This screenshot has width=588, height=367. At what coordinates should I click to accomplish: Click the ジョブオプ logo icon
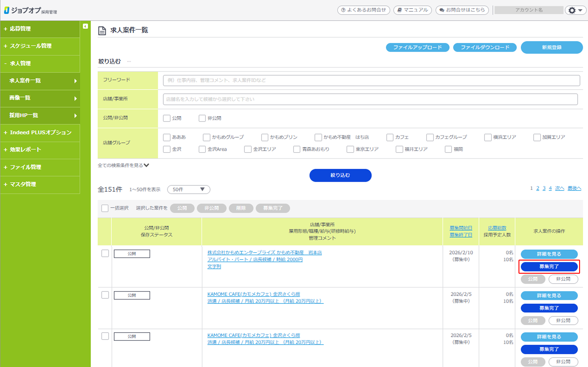point(7,10)
